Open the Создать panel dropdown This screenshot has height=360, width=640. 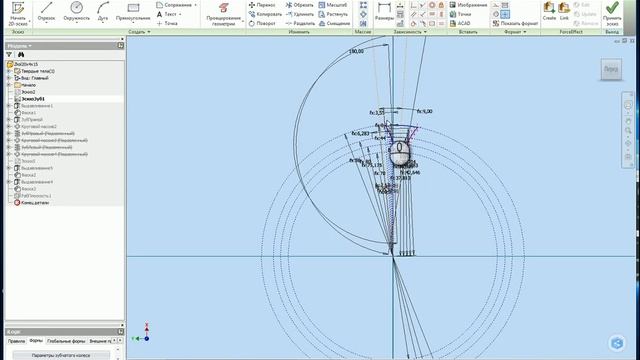pyautogui.click(x=139, y=32)
